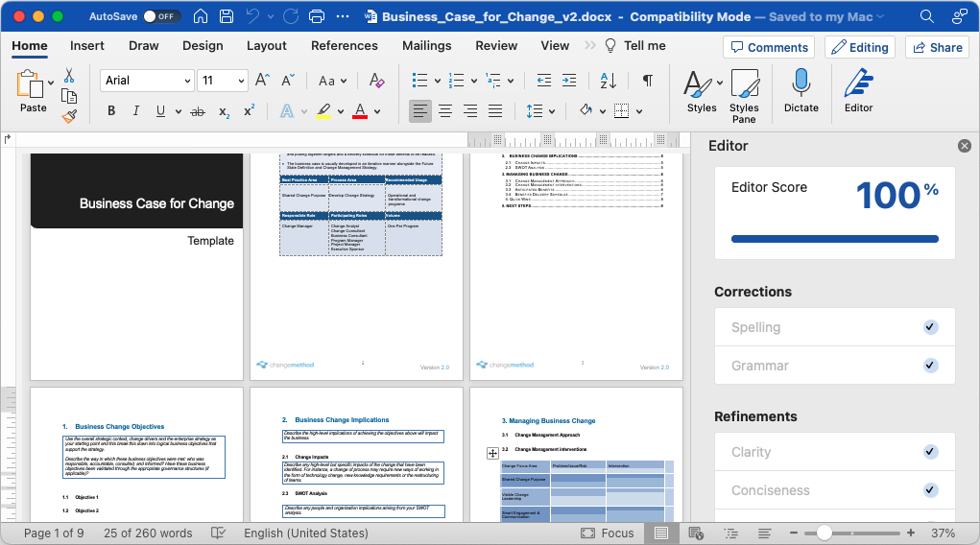The height and width of the screenshot is (545, 980).
Task: Apply Bold formatting
Action: pyautogui.click(x=111, y=111)
